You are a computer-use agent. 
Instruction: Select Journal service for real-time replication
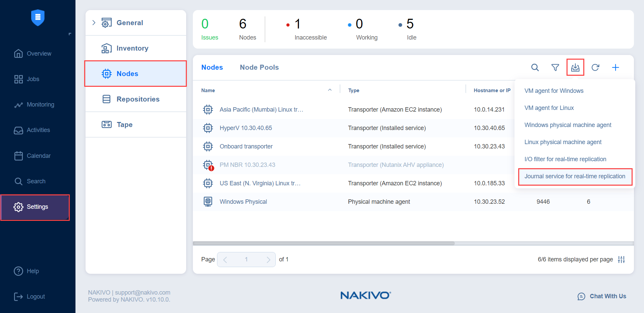pos(575,176)
